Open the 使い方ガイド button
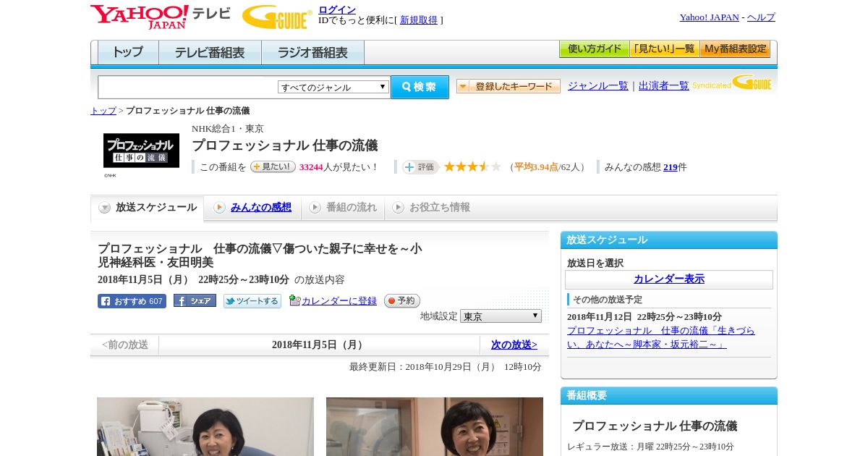Screen dimensions: 868x456 (594, 49)
